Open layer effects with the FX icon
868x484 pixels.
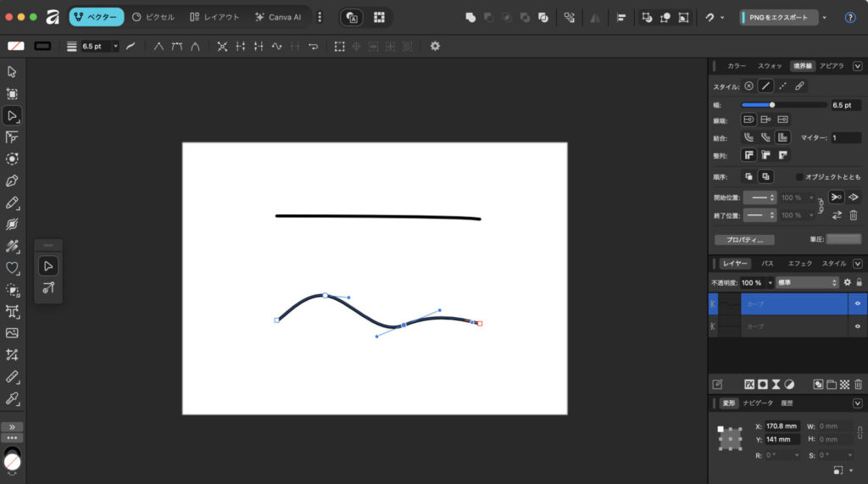tap(748, 384)
